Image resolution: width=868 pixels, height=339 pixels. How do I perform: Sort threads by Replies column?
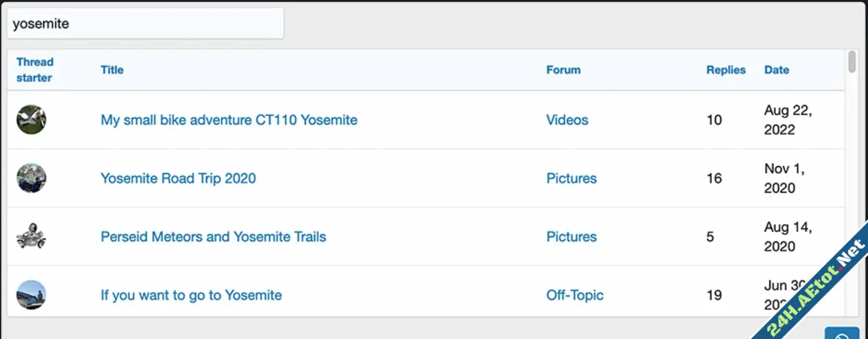point(726,70)
